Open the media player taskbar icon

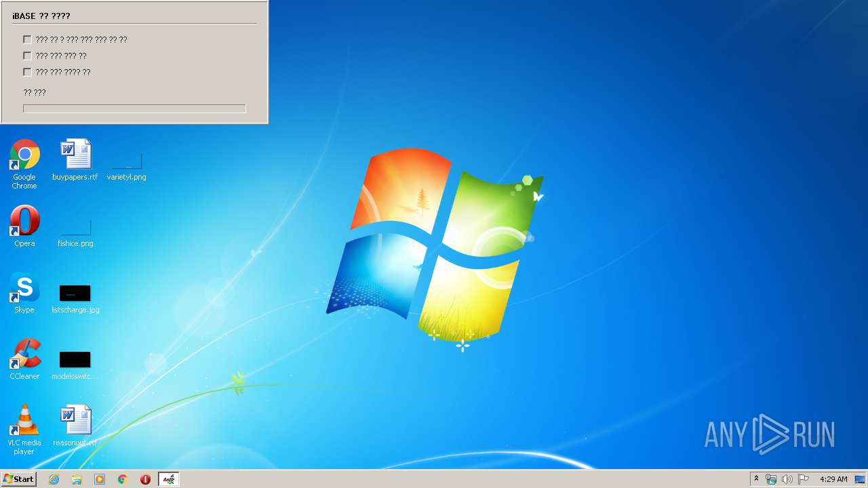tap(100, 479)
